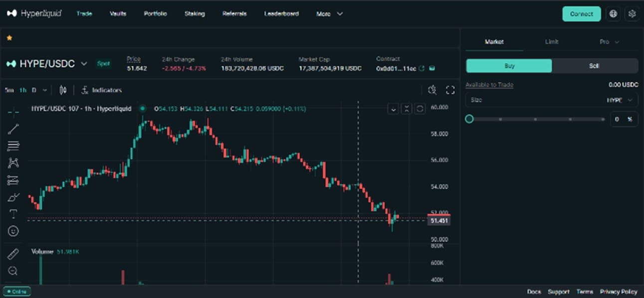Switch to Market order tab
The image size is (644, 298).
click(494, 42)
